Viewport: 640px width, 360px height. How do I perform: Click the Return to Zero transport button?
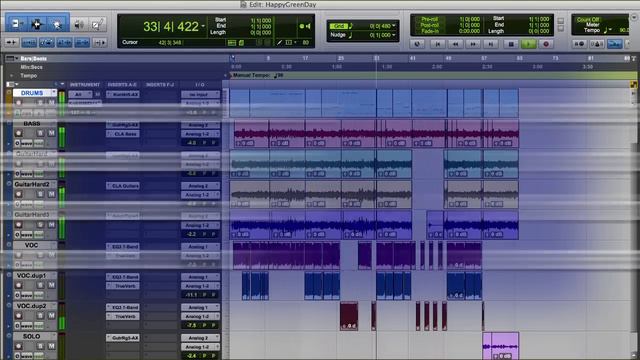(438, 44)
